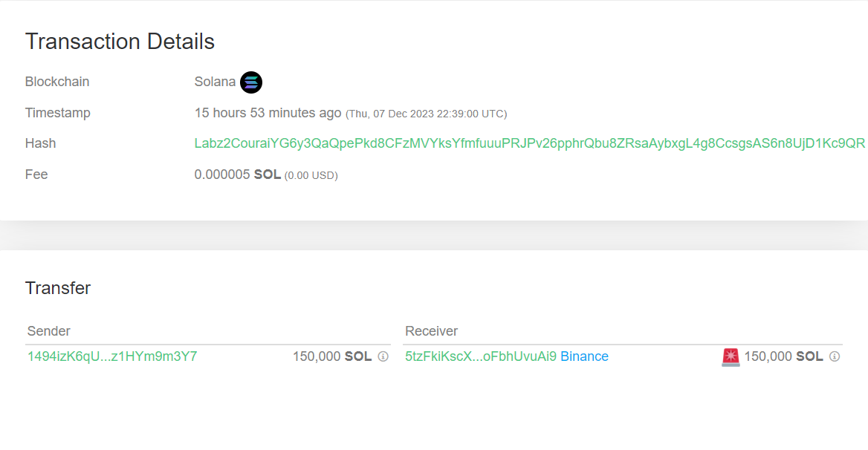Open receiver address 5tzFkiKscX...oFbhUvuAi9
The height and width of the screenshot is (450, 868).
coord(481,356)
